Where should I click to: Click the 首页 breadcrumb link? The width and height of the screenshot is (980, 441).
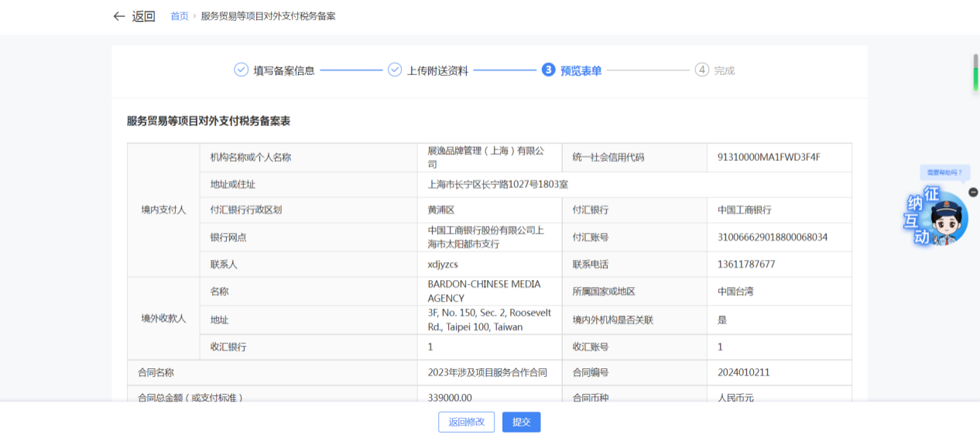(180, 16)
